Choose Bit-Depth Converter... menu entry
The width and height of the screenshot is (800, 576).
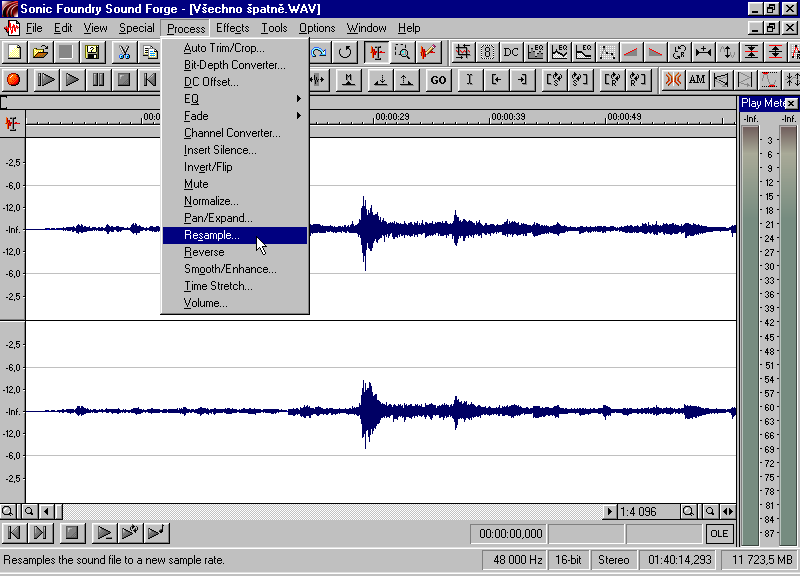(x=235, y=65)
